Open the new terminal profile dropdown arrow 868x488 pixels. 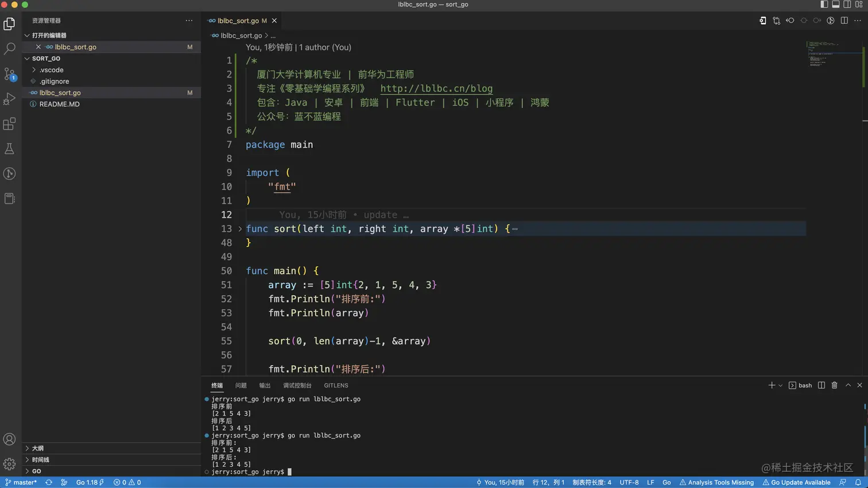point(780,385)
